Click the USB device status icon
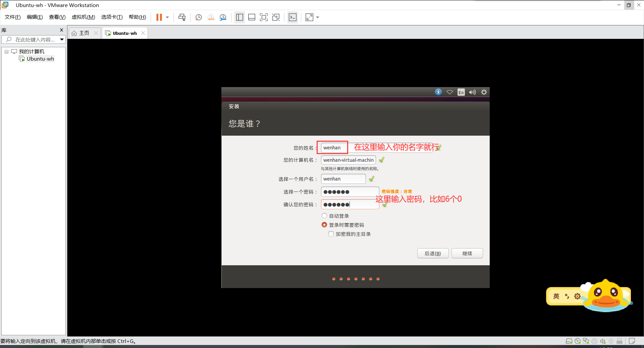 point(620,341)
